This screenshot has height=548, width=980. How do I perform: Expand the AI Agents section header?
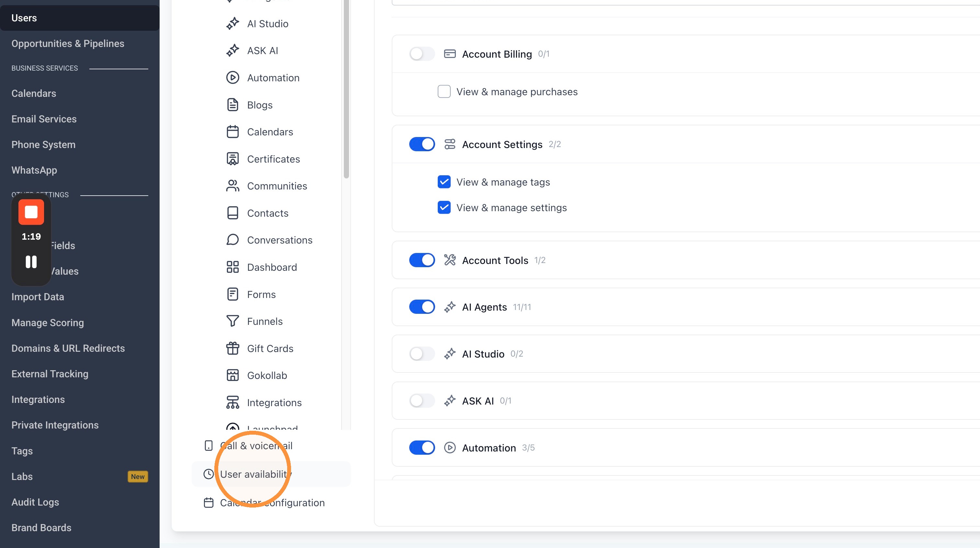[x=686, y=307]
